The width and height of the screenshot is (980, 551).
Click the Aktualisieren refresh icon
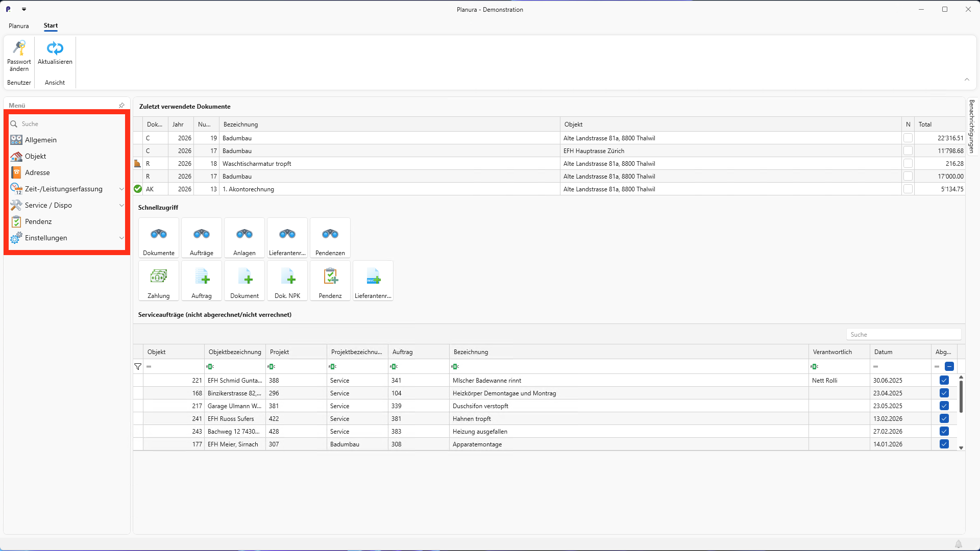[55, 48]
